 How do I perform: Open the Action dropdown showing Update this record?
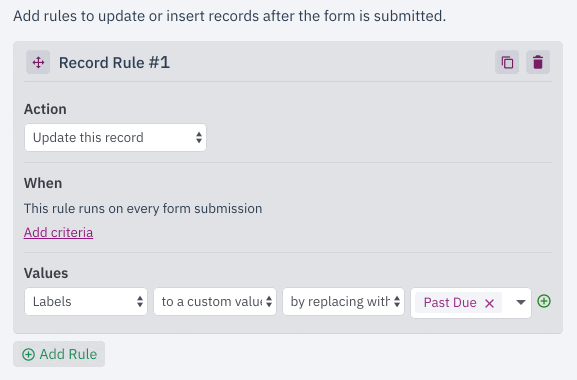coord(115,138)
